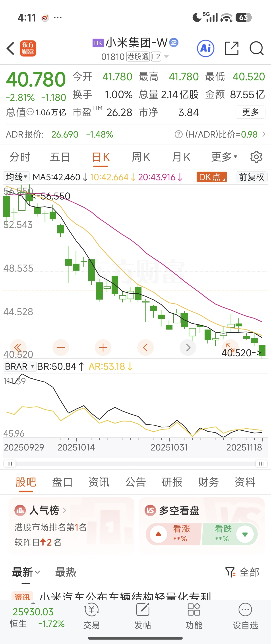This screenshot has height=644, width=271.
Task: Grab right handle of chart range slider
Action: click(261, 464)
